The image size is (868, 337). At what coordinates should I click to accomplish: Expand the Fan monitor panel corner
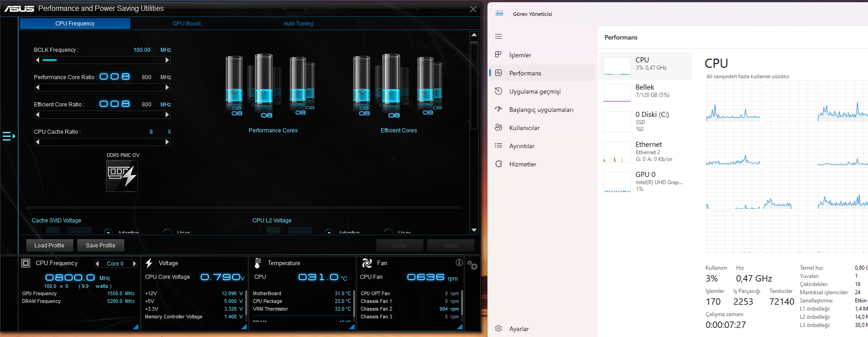click(460, 327)
